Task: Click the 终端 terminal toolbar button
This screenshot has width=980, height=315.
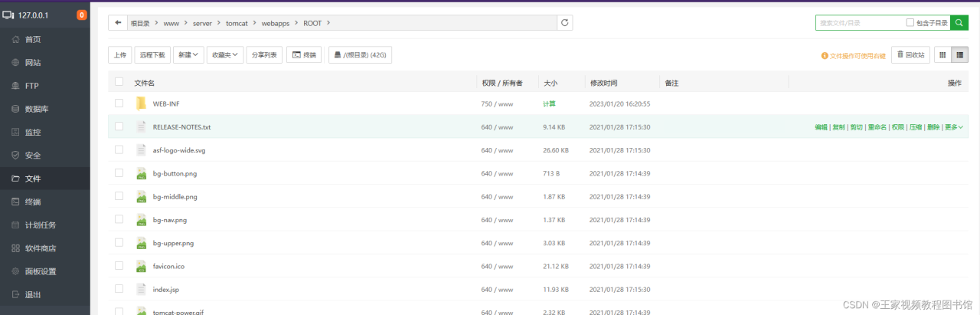Action: [x=304, y=55]
